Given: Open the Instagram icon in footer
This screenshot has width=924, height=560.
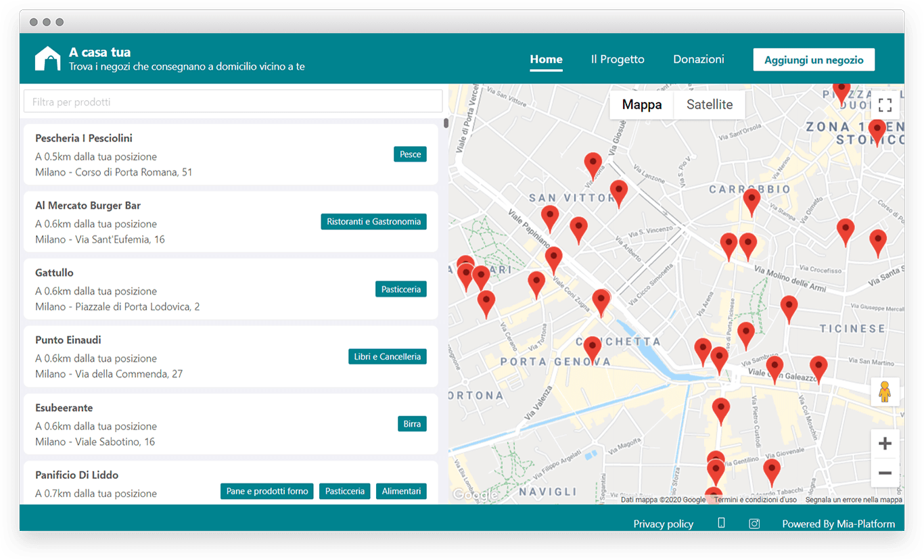Looking at the screenshot, I should click(754, 523).
